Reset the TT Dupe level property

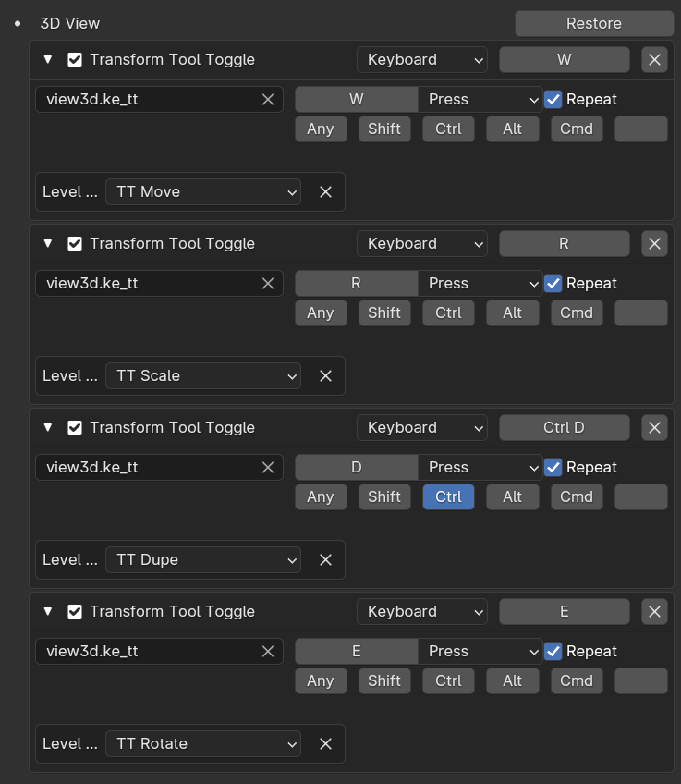point(325,560)
